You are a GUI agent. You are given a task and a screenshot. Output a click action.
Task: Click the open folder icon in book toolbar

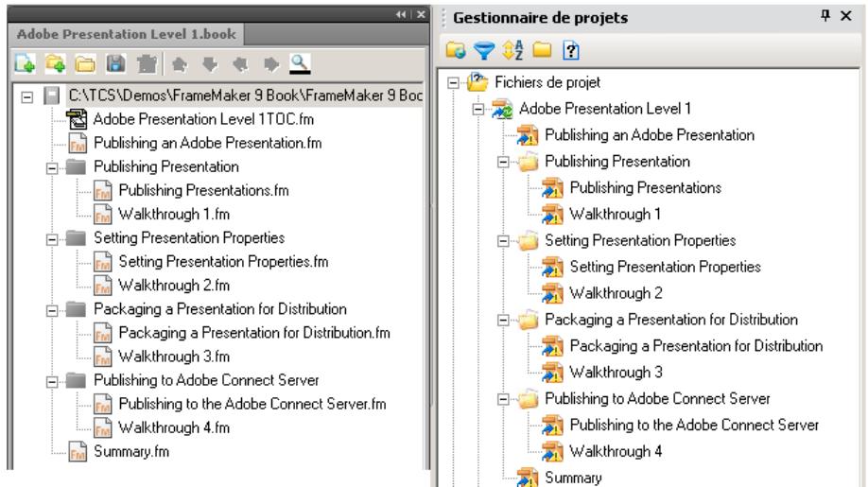[85, 64]
